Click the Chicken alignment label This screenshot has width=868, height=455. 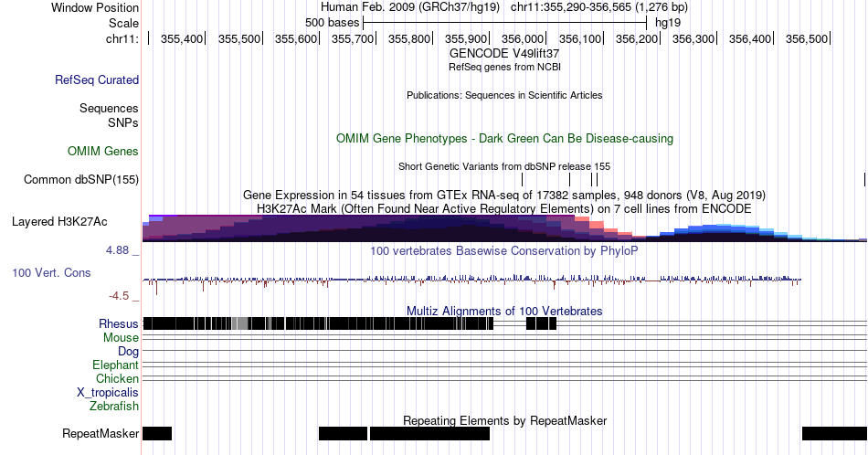coord(117,378)
